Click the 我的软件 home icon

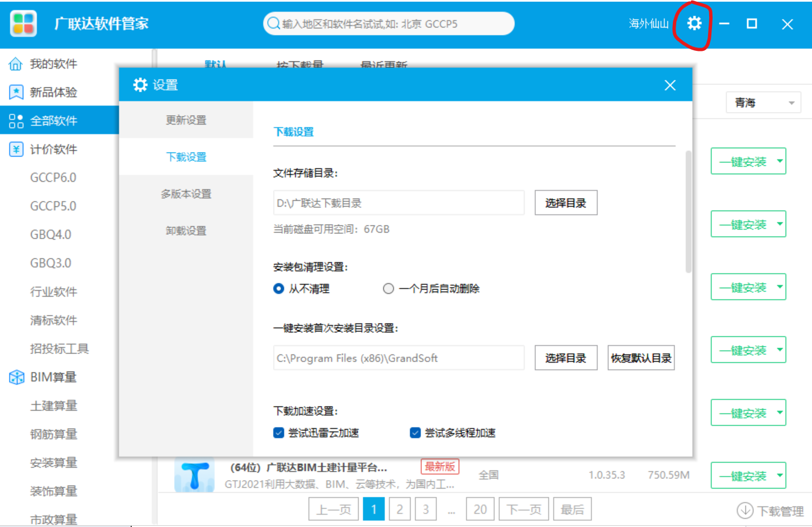(16, 64)
